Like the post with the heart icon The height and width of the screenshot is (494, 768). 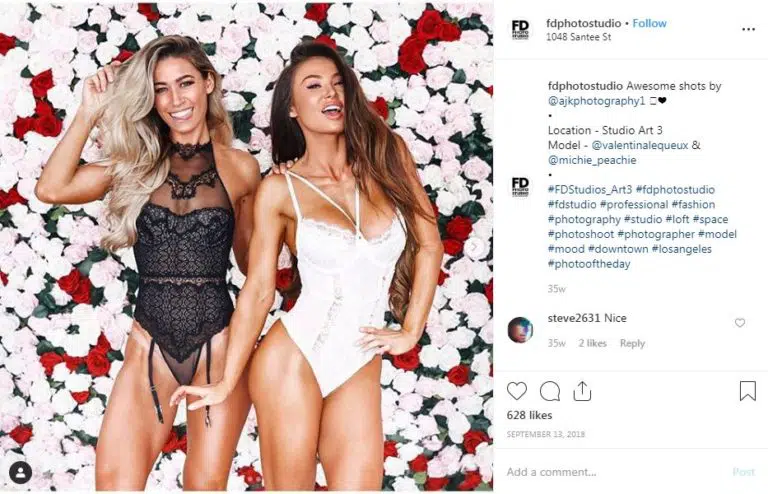517,391
